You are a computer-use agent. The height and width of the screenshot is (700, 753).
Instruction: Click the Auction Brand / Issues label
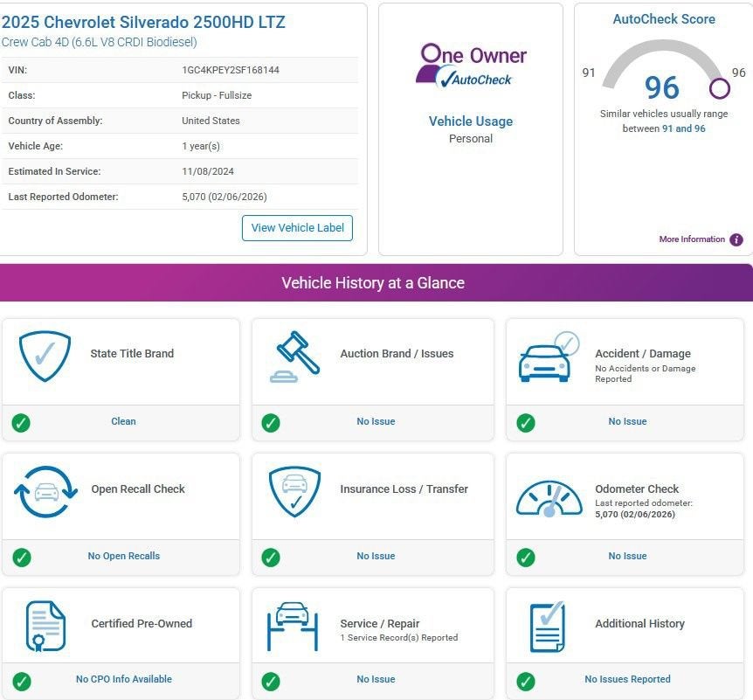coord(397,354)
